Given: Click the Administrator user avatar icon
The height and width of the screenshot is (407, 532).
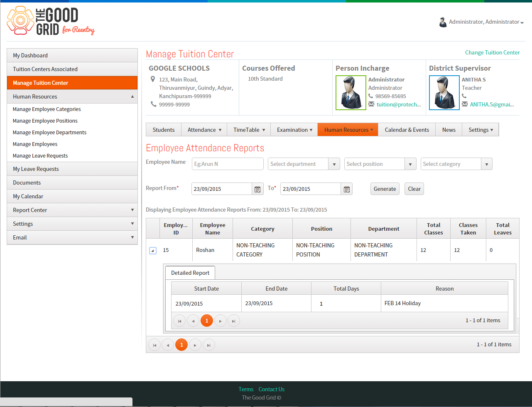Looking at the screenshot, I should 443,22.
